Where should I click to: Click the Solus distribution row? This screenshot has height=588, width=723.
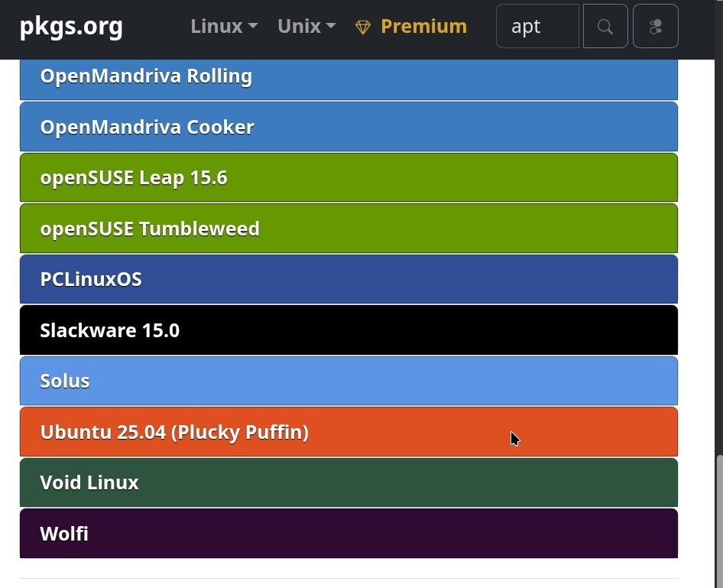pyautogui.click(x=349, y=381)
